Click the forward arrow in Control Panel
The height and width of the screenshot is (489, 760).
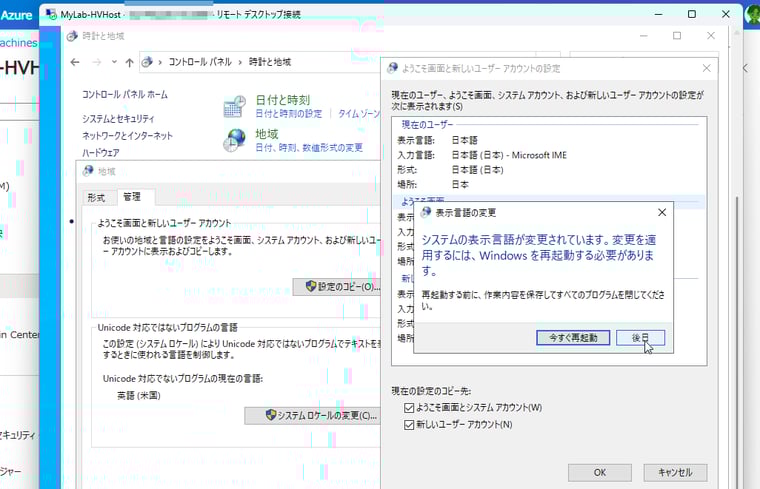(97, 62)
